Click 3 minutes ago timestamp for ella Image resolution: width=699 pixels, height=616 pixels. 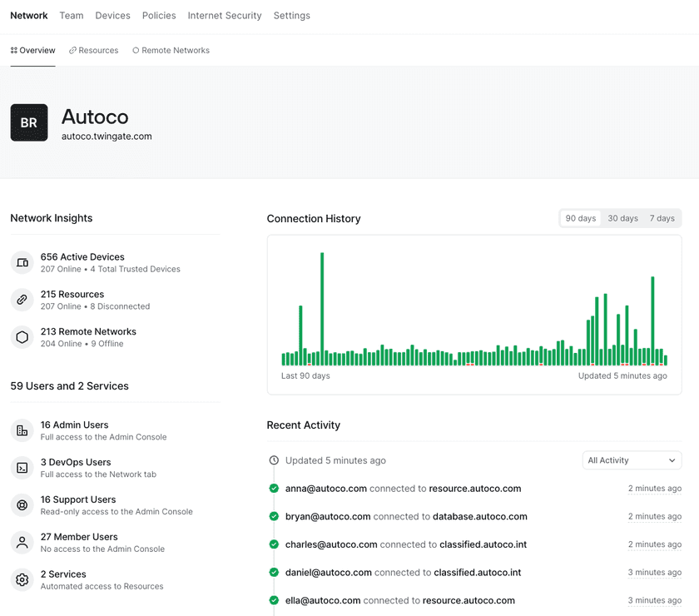pyautogui.click(x=654, y=600)
